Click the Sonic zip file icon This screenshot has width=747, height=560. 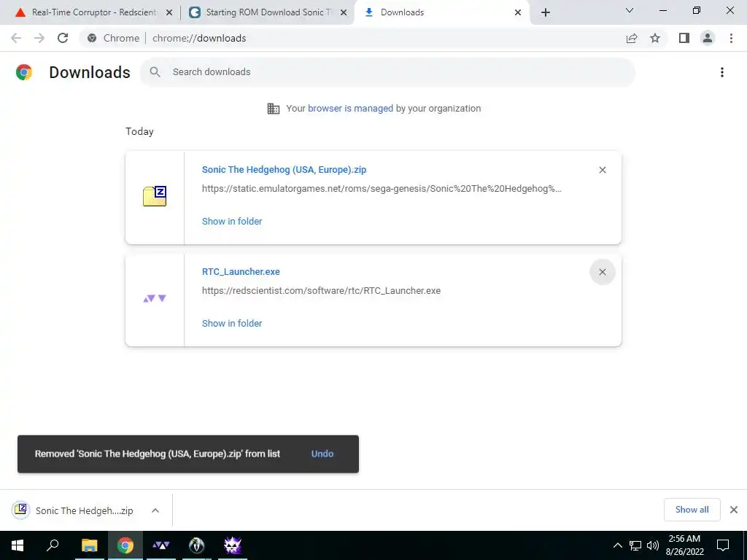click(x=155, y=196)
